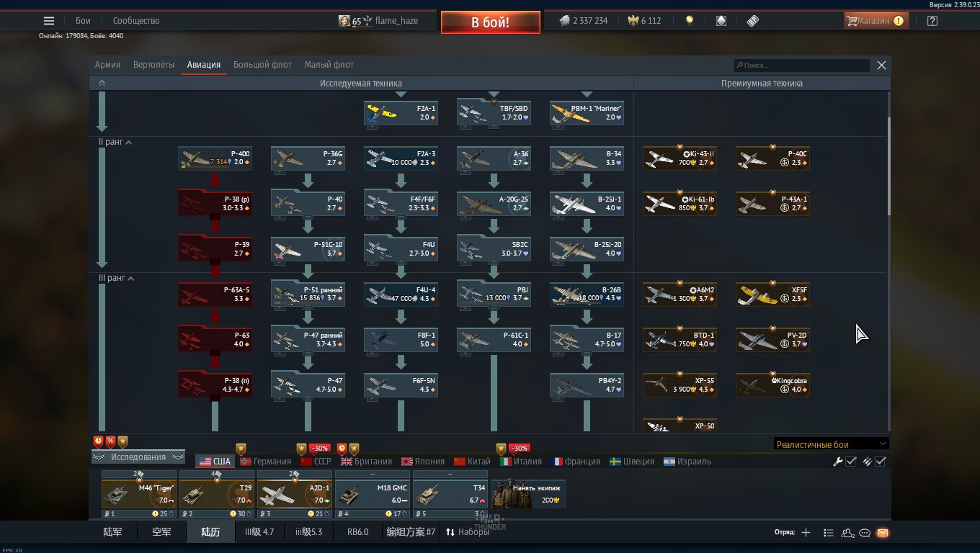Select the M18 GMC crew slot

point(373,495)
